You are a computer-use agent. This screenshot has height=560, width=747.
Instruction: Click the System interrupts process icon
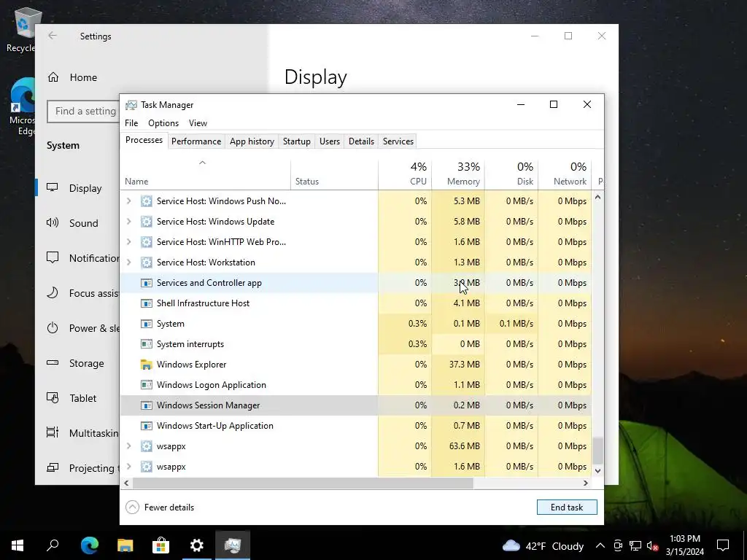(146, 344)
